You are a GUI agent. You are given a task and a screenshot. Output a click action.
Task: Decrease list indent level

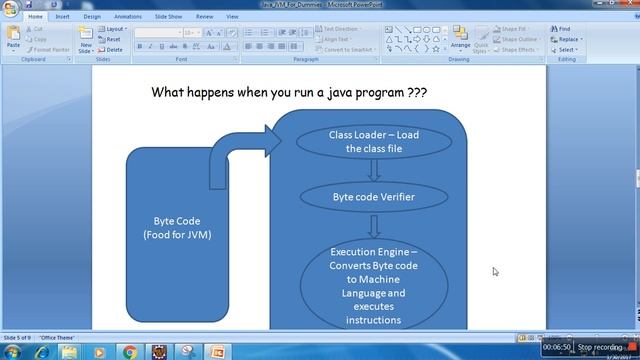282,33
